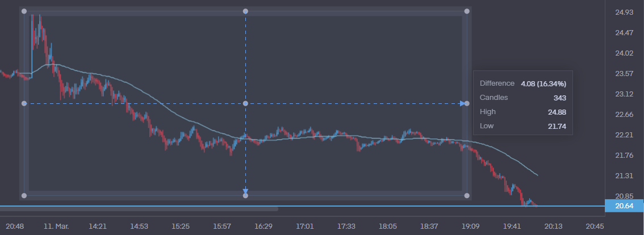The width and height of the screenshot is (644, 235).
Task: Click the 24.93 label on the price axis
Action: [x=624, y=12]
